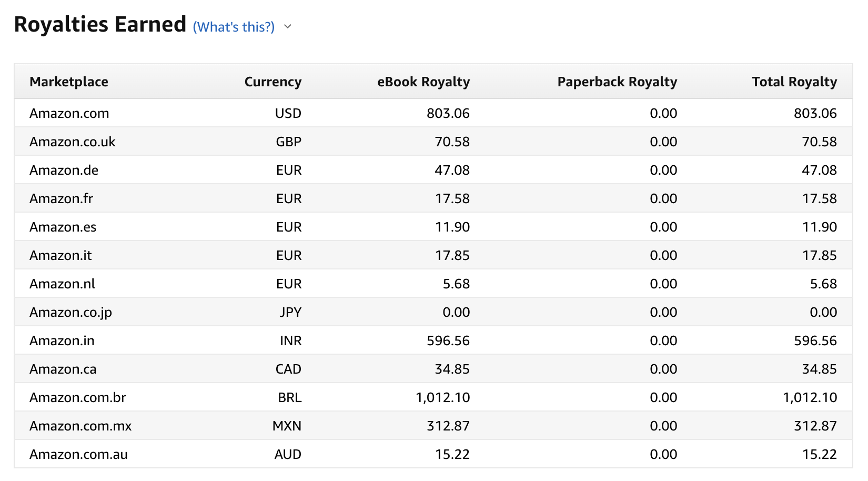Click the Total Royalty column header
The width and height of the screenshot is (868, 481).
coord(794,82)
